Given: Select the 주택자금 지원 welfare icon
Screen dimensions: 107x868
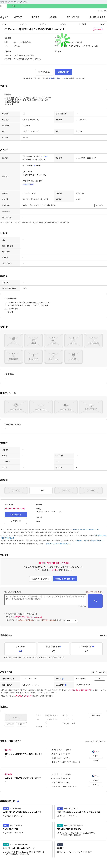Looking at the screenshot, I should [x=13, y=357].
